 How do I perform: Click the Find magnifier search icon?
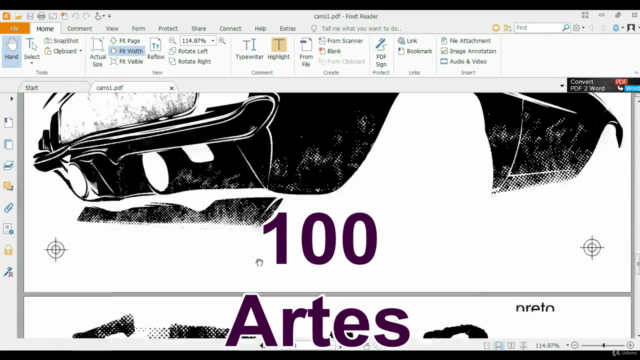pyautogui.click(x=566, y=28)
